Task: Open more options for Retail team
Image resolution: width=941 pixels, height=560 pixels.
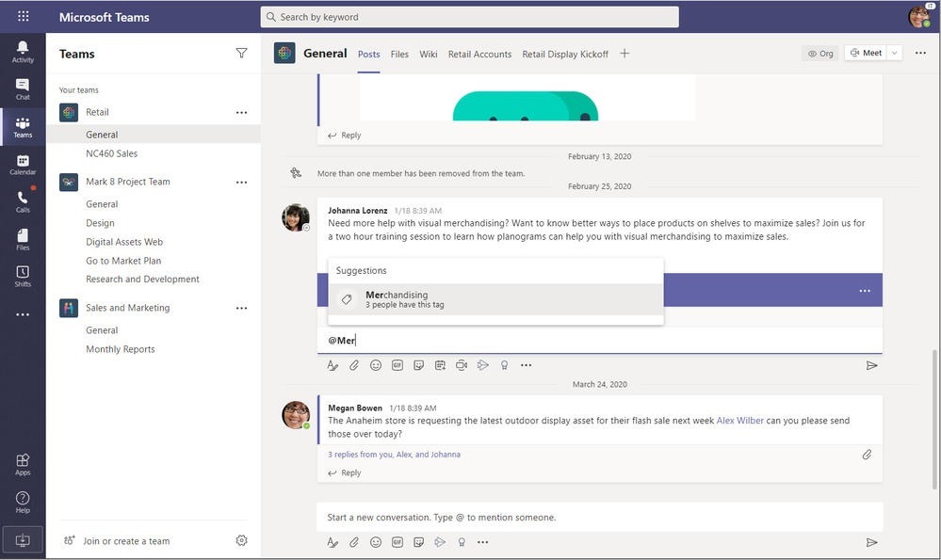Action: tap(241, 112)
